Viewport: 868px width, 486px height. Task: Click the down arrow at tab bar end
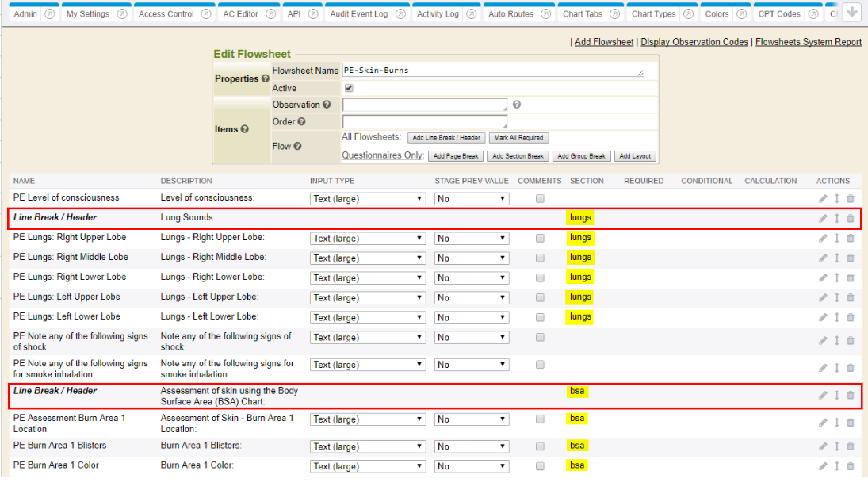tap(852, 12)
